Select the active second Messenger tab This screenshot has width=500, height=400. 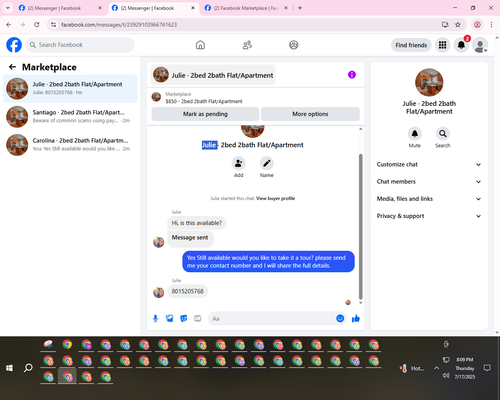[x=152, y=8]
